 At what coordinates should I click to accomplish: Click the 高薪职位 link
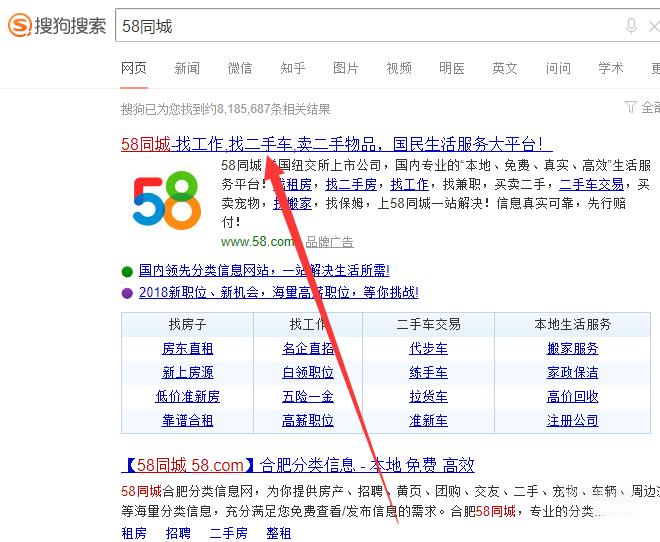coord(308,420)
